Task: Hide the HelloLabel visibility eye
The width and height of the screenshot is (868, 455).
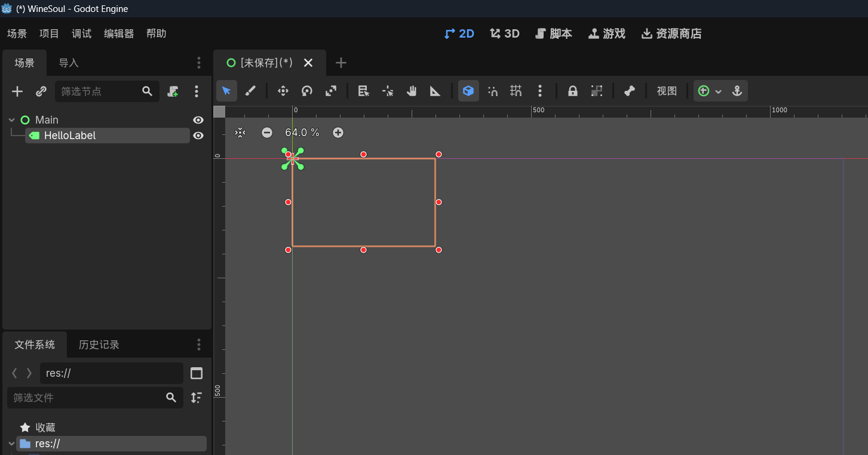Action: (x=198, y=136)
